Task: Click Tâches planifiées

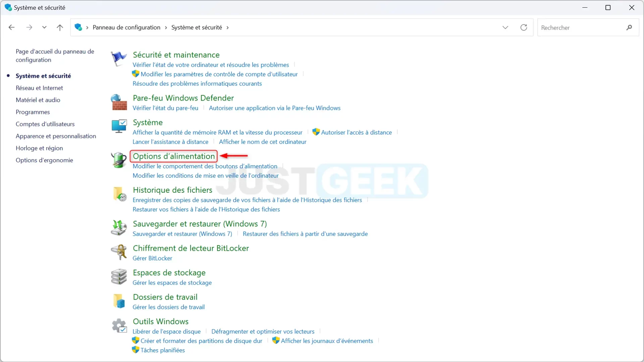Action: pos(163,350)
